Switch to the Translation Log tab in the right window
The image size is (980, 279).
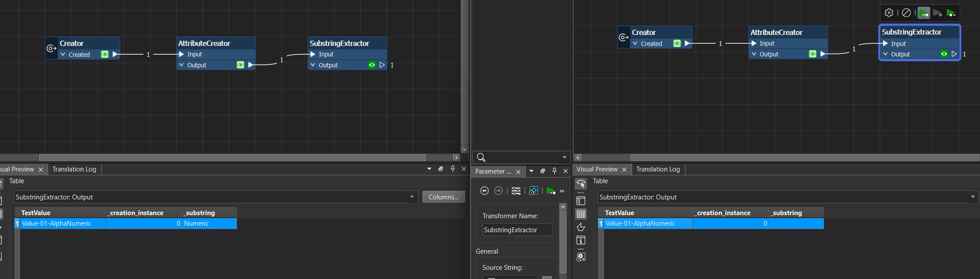tap(658, 169)
